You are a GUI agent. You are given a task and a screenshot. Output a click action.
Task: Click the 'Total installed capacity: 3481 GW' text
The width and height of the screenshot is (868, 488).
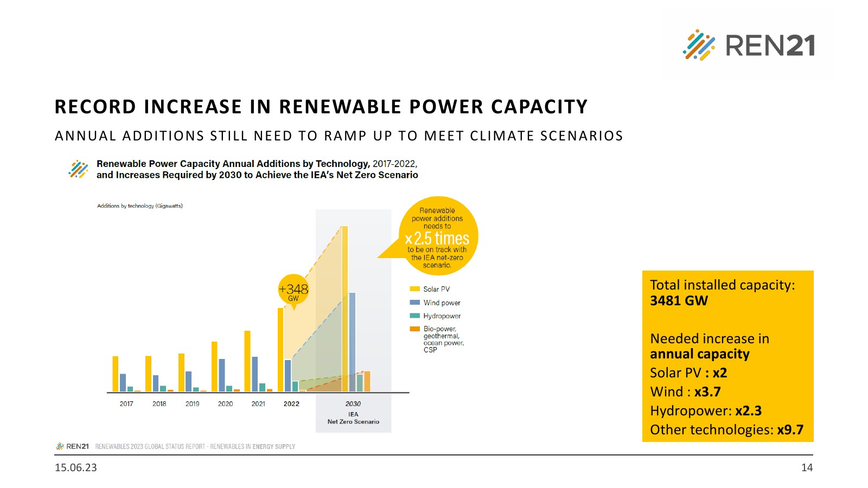(722, 293)
